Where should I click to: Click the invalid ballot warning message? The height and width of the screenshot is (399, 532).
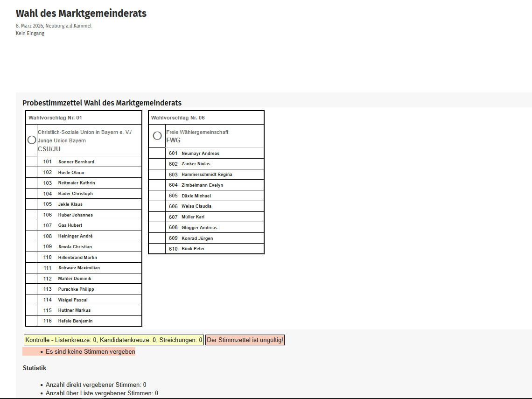[245, 340]
